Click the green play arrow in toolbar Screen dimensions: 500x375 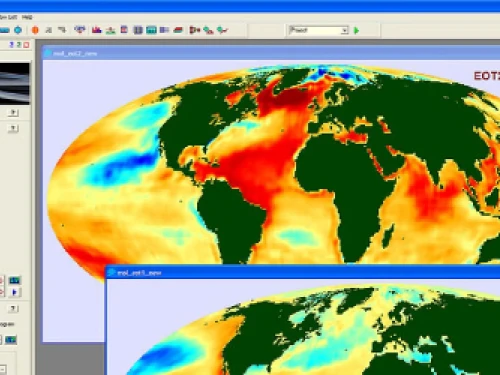tap(356, 31)
